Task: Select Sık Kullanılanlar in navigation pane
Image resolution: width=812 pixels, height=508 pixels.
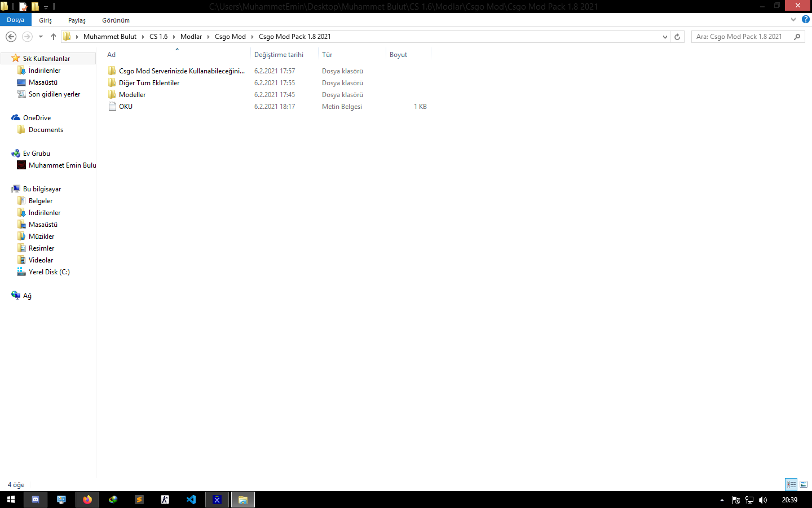Action: 46,59
